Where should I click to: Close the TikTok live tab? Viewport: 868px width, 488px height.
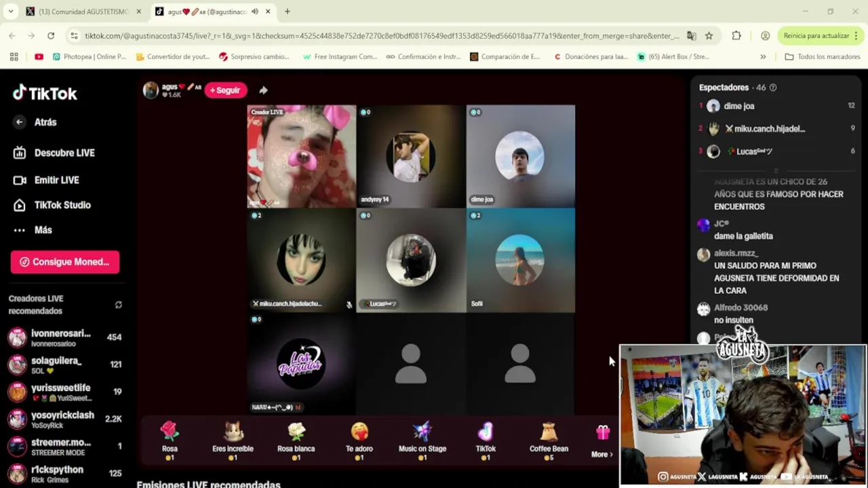(268, 12)
